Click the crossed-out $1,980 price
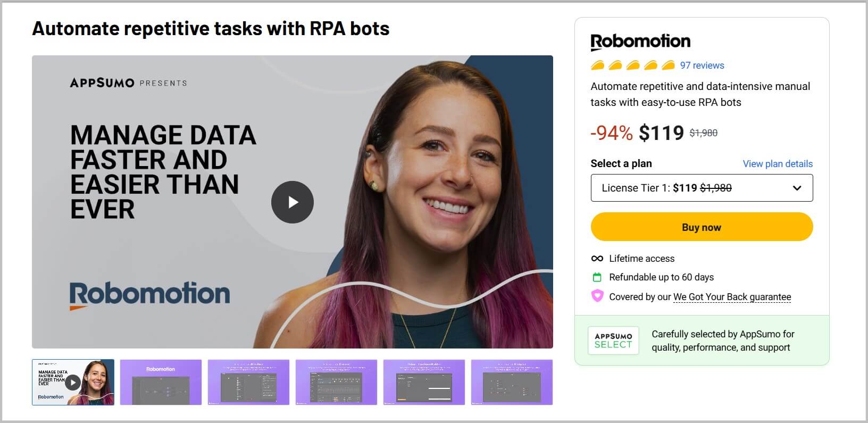 click(703, 133)
